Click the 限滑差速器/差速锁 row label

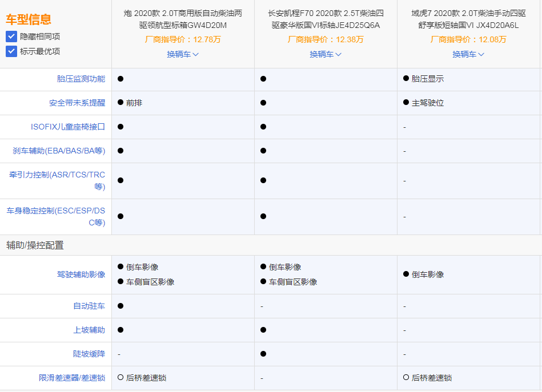point(72,378)
